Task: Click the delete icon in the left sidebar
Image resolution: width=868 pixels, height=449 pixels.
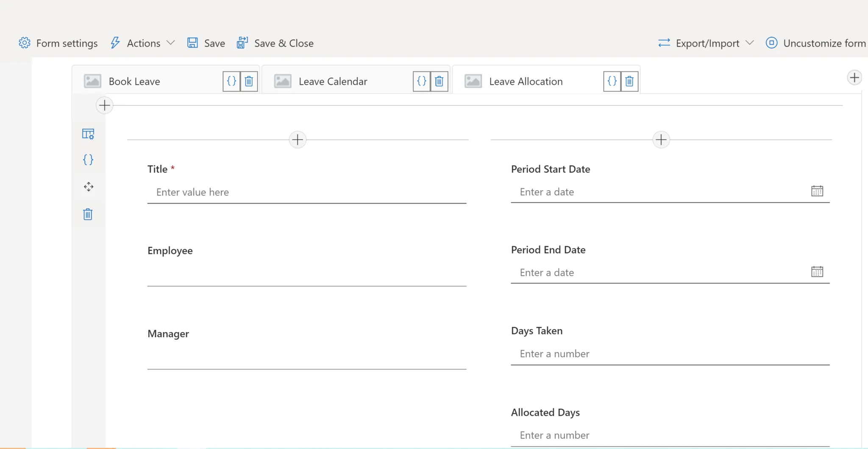Action: pos(88,214)
